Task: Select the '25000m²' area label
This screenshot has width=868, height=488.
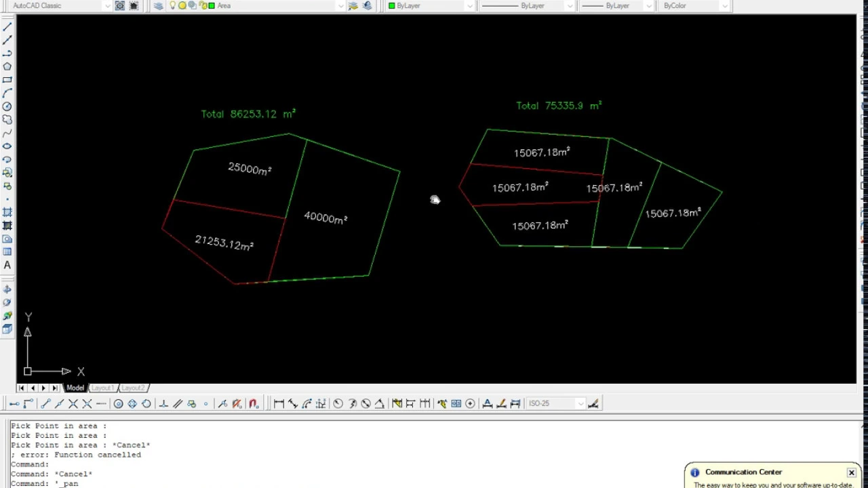Action: click(x=250, y=169)
